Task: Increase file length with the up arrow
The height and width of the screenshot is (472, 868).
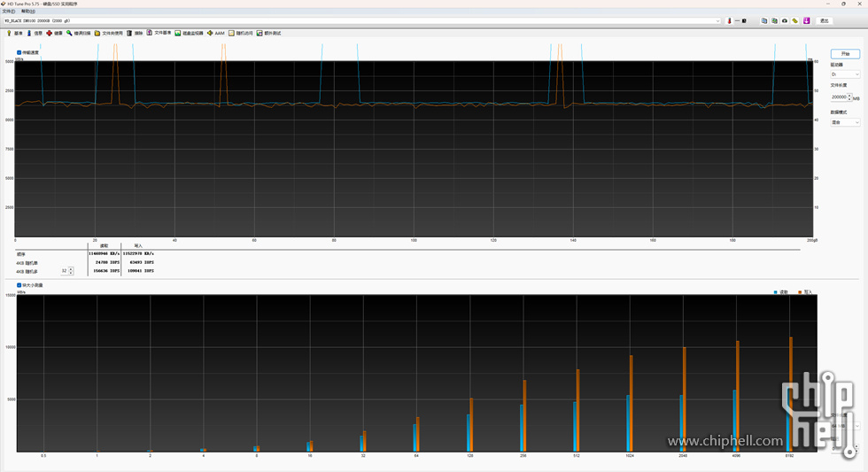Action: 849,95
